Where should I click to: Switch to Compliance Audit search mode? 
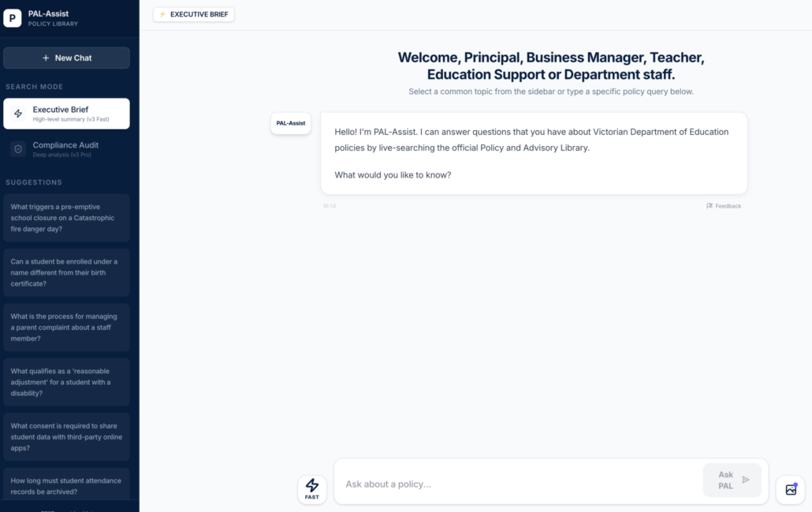point(66,149)
